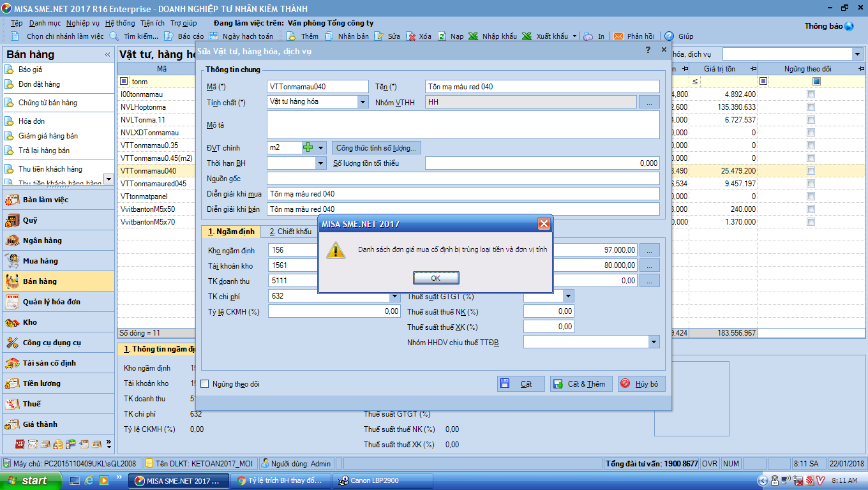Open the Danh mục menu
The image size is (868, 490).
coord(45,23)
